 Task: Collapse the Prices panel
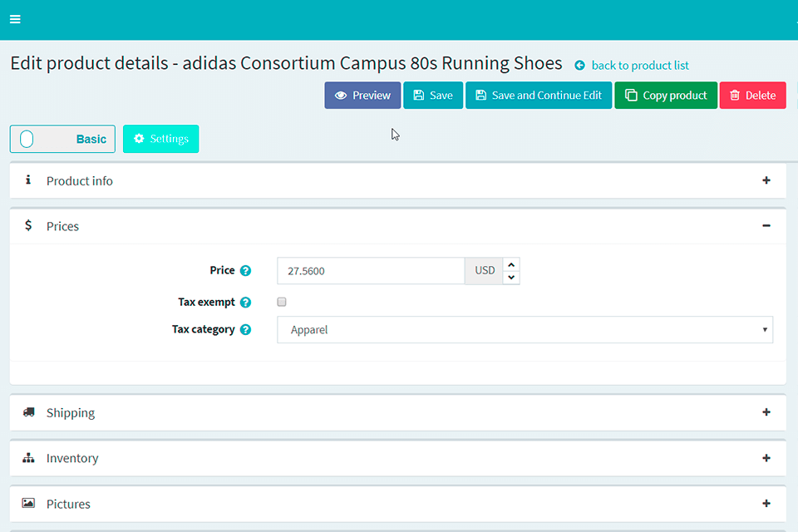pyautogui.click(x=766, y=226)
